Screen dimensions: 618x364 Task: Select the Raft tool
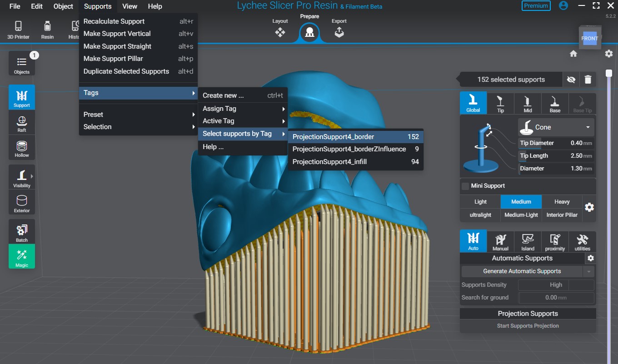pyautogui.click(x=22, y=124)
